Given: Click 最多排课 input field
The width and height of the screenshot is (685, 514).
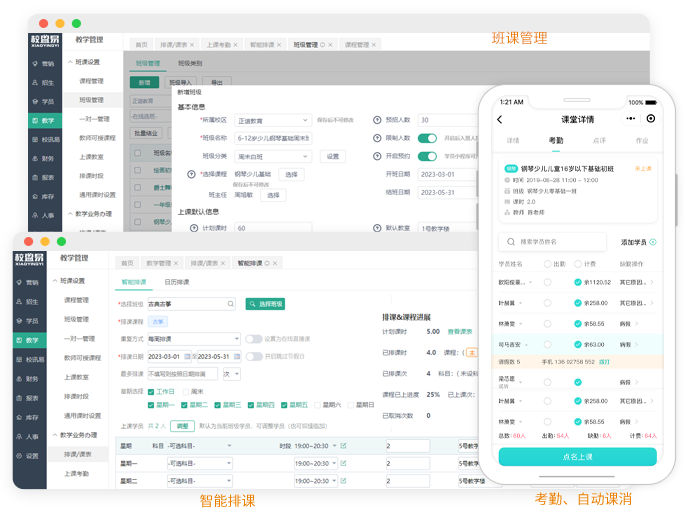Looking at the screenshot, I should tap(183, 374).
